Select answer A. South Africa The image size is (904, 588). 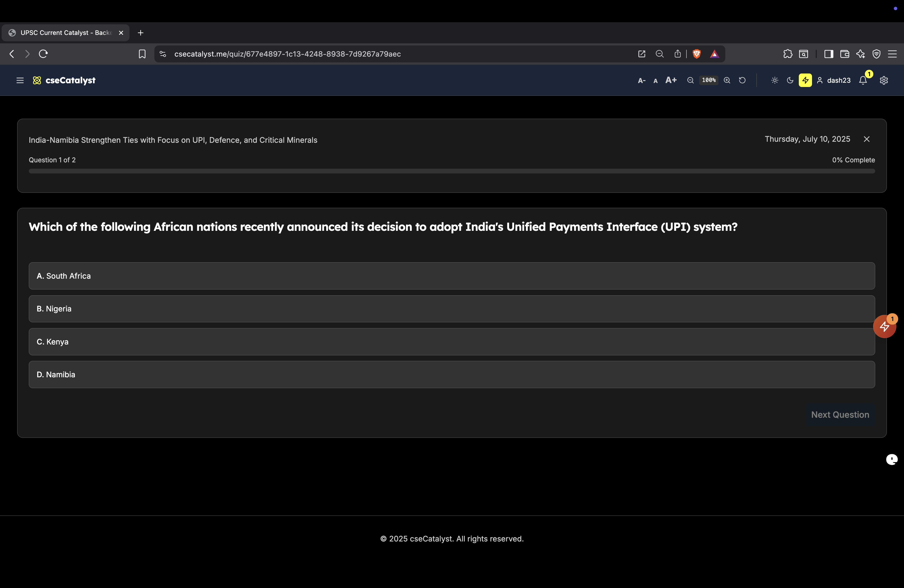point(452,276)
